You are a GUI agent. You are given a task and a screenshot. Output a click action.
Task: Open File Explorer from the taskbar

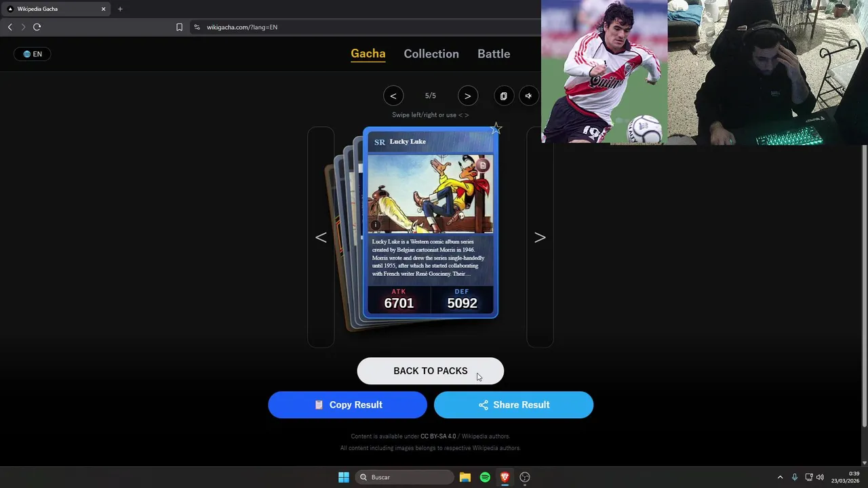pos(465,477)
